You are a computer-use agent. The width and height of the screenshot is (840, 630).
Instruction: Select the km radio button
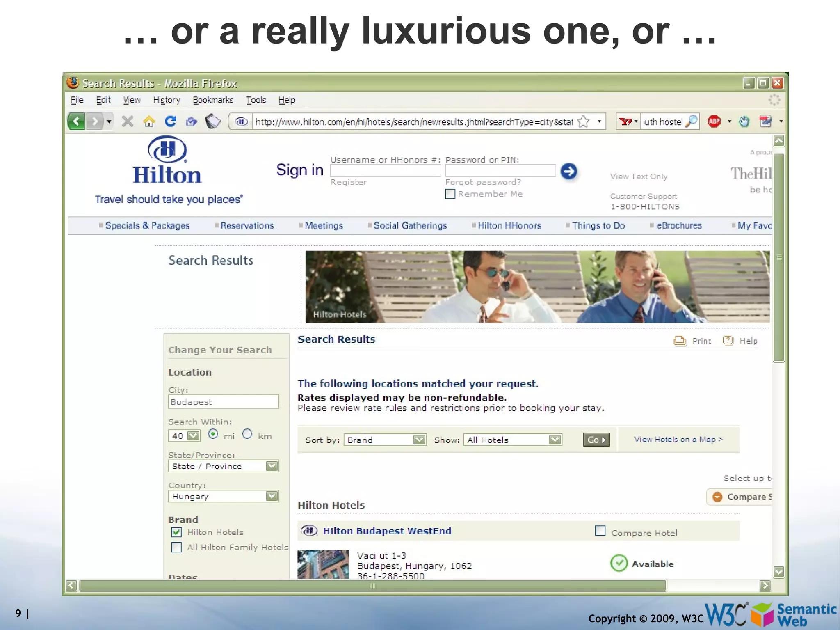[247, 434]
